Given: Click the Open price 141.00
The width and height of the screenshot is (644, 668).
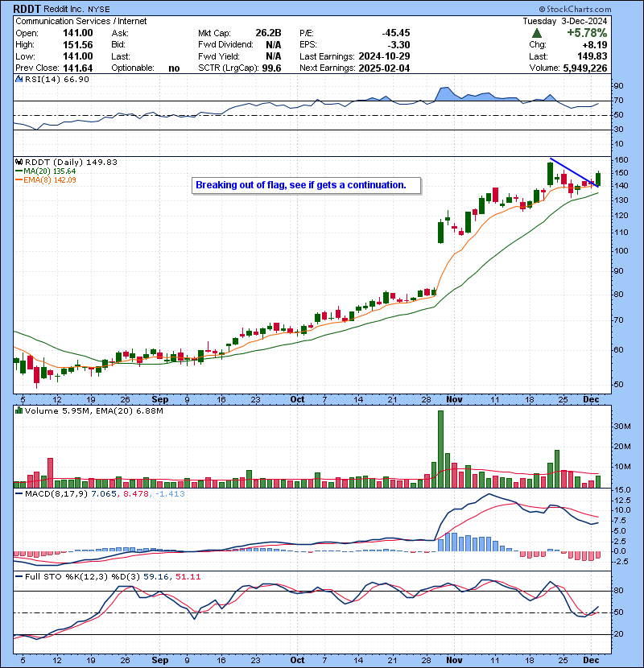Looking at the screenshot, I should 77,33.
